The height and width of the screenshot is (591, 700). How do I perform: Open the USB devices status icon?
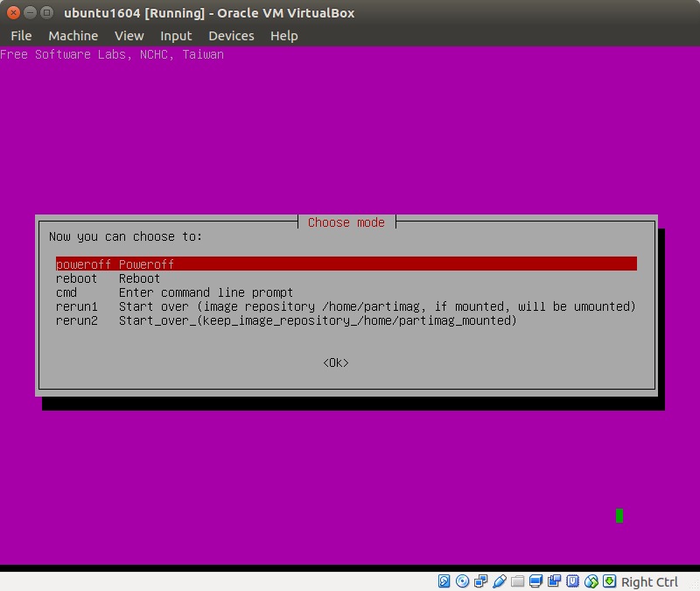(x=500, y=581)
